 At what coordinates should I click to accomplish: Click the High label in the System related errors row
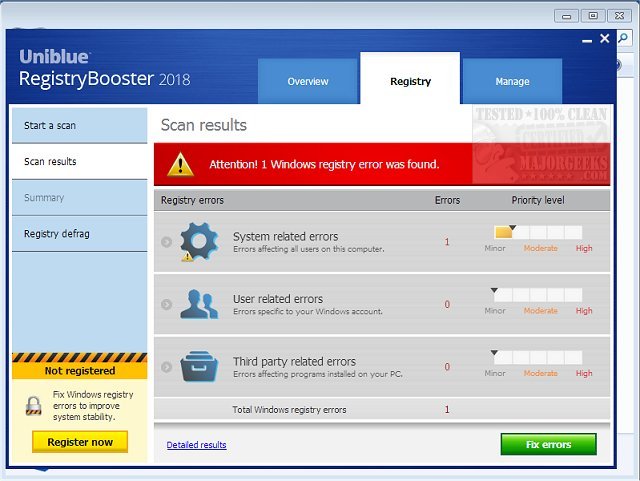pyautogui.click(x=584, y=248)
